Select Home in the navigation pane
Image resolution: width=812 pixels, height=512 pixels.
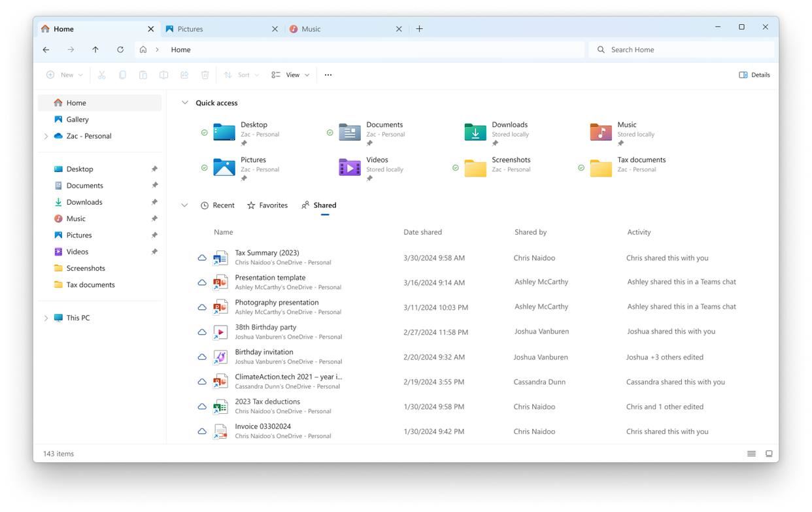tap(100, 103)
